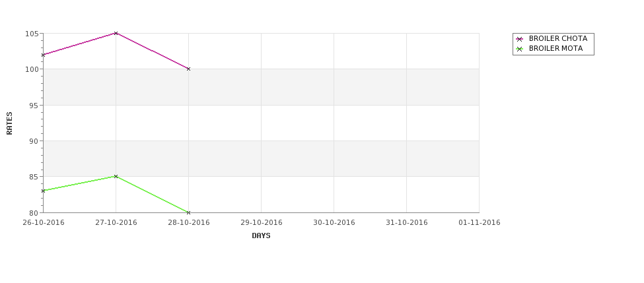Click the 31-10-2016 date axis label
This screenshot has height=283, width=644.
click(407, 223)
